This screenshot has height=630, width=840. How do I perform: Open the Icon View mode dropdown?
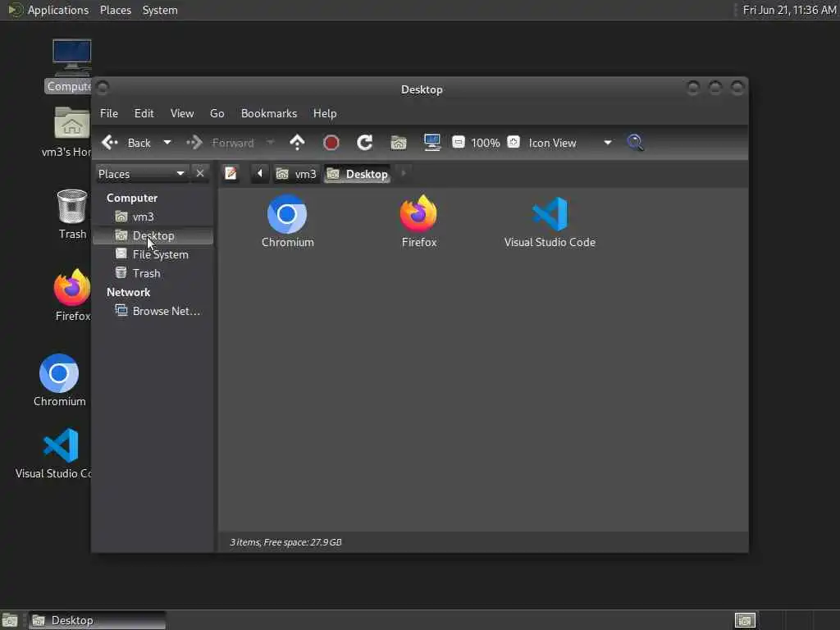[570, 143]
